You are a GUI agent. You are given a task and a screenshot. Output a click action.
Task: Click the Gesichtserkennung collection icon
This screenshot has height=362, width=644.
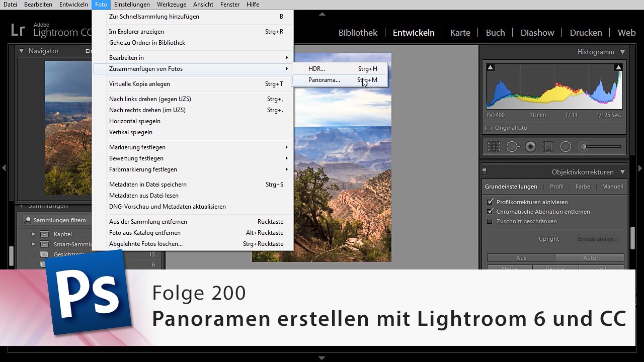coord(44,254)
